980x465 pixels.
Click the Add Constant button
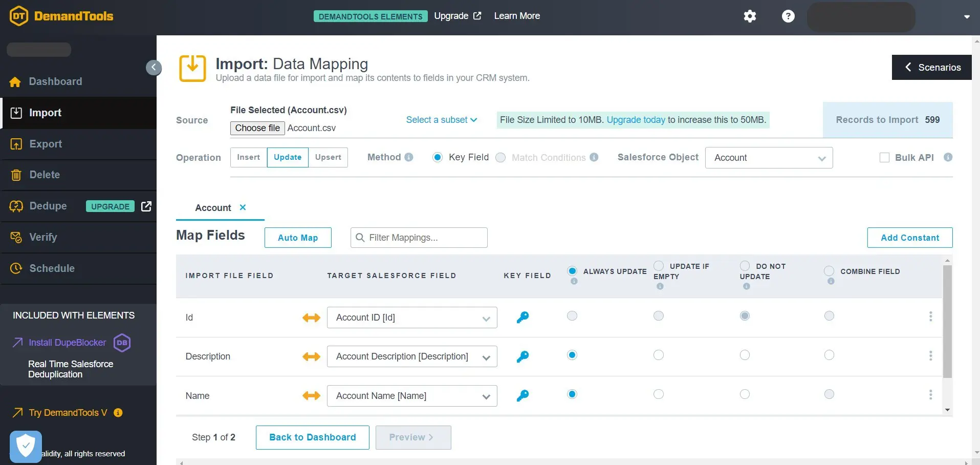tap(909, 238)
